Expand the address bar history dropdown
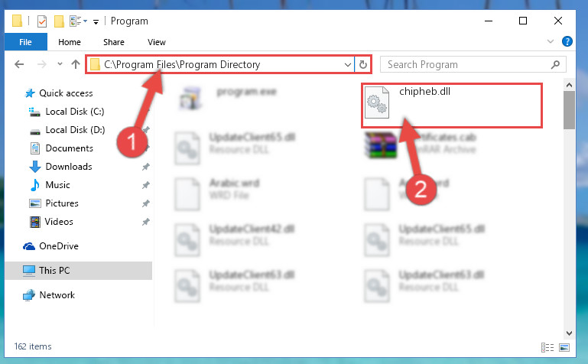The image size is (588, 364). (x=348, y=64)
